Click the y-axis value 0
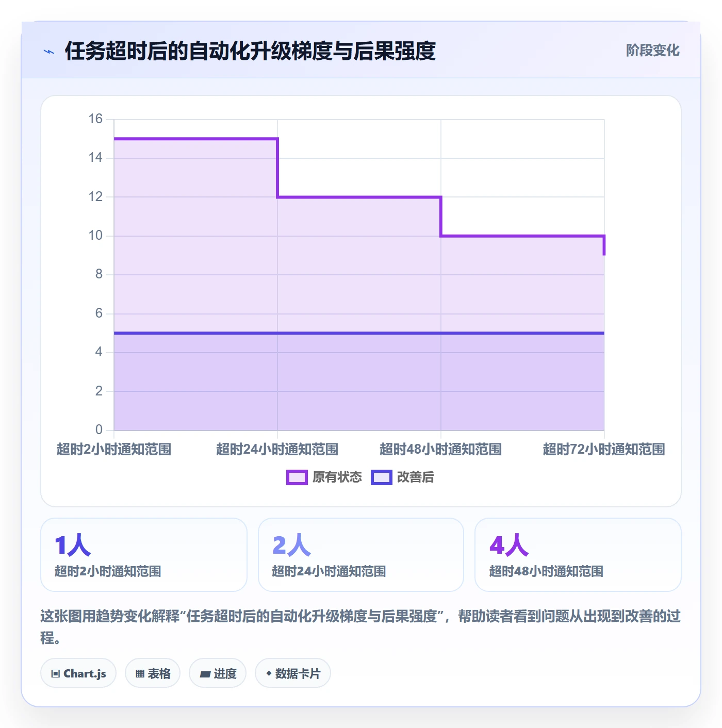This screenshot has width=722, height=728. tap(99, 429)
